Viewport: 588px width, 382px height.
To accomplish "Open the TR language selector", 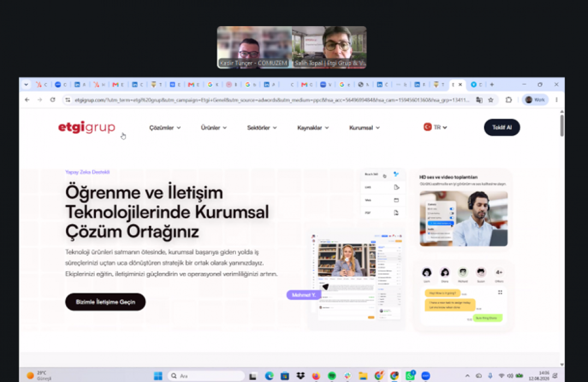I will coord(435,128).
